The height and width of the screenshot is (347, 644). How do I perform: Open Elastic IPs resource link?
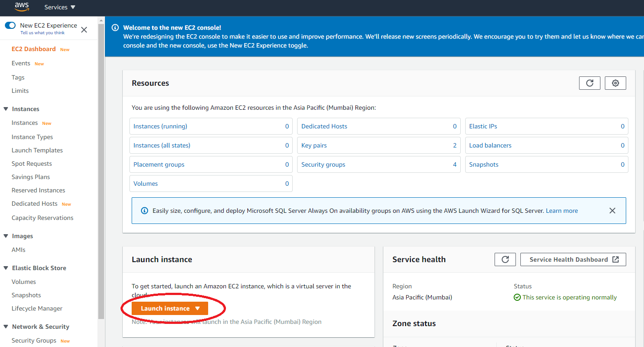point(483,126)
